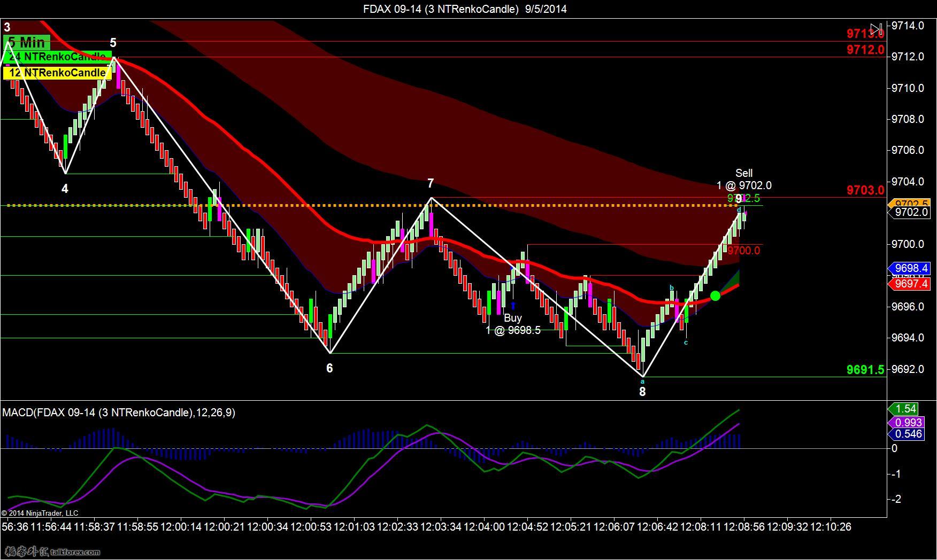Click swing point label 5
Viewport: 937px width, 560px height.
(113, 43)
